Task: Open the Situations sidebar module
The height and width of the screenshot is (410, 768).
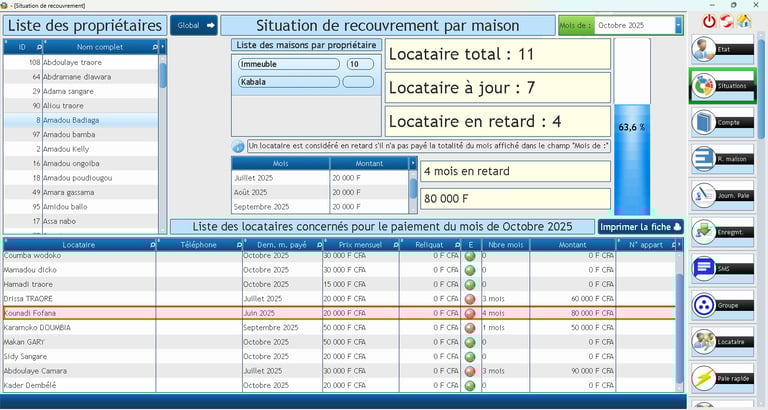Action: pos(722,86)
